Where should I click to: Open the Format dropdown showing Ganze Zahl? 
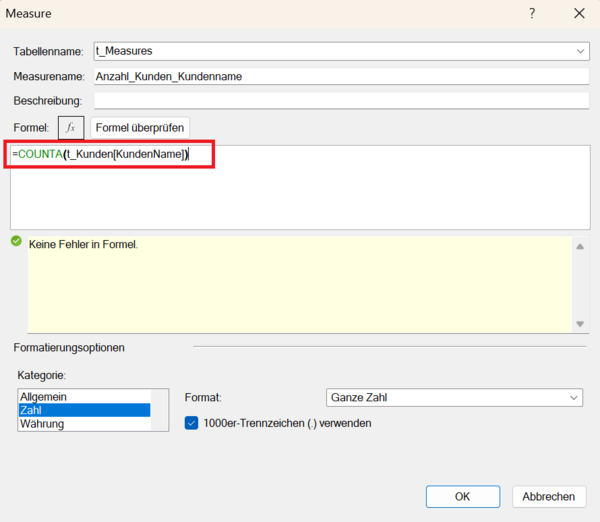[454, 398]
